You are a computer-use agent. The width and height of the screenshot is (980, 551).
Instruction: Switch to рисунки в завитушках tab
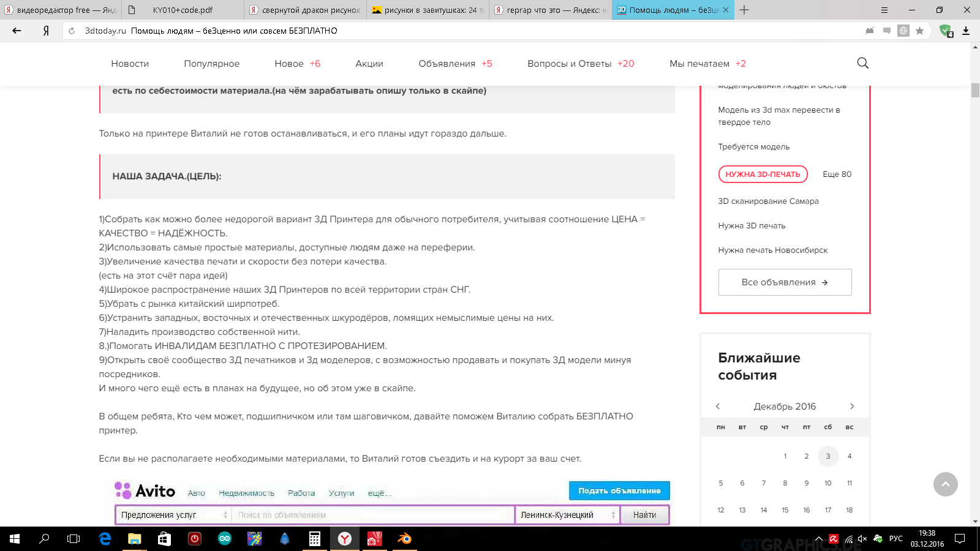tap(428, 10)
